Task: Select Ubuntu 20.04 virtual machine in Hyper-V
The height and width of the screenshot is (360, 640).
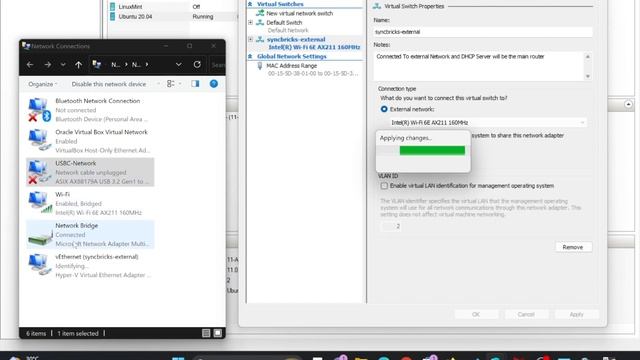Action: pos(135,17)
